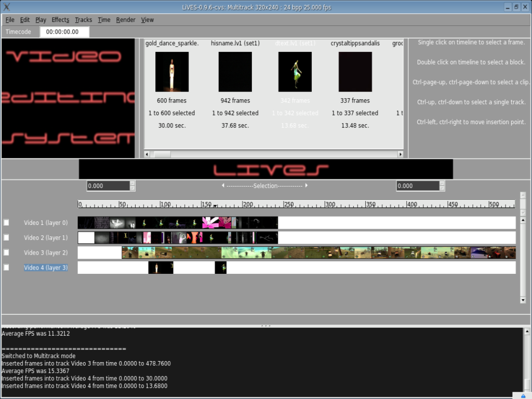Click the "Ctrl-up, ctrl-down" hint text
Screen dimensions: 532x399
[x=471, y=102]
